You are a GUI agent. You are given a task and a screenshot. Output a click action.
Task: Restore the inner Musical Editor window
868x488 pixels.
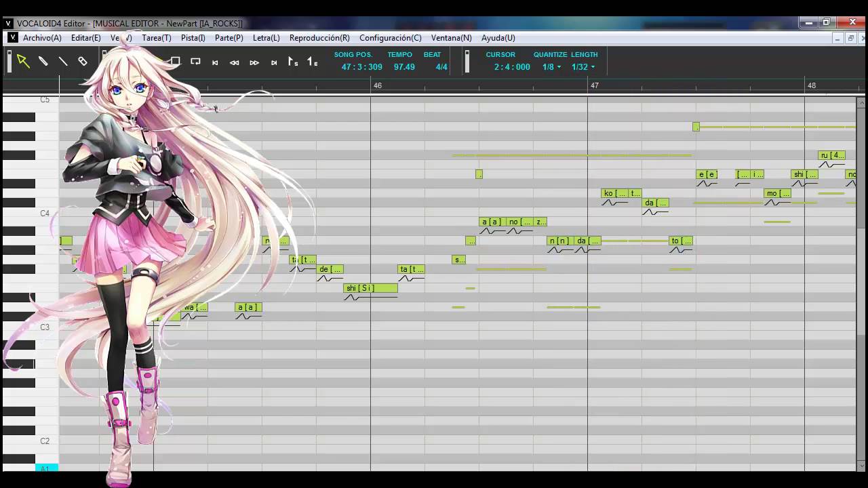coord(850,39)
